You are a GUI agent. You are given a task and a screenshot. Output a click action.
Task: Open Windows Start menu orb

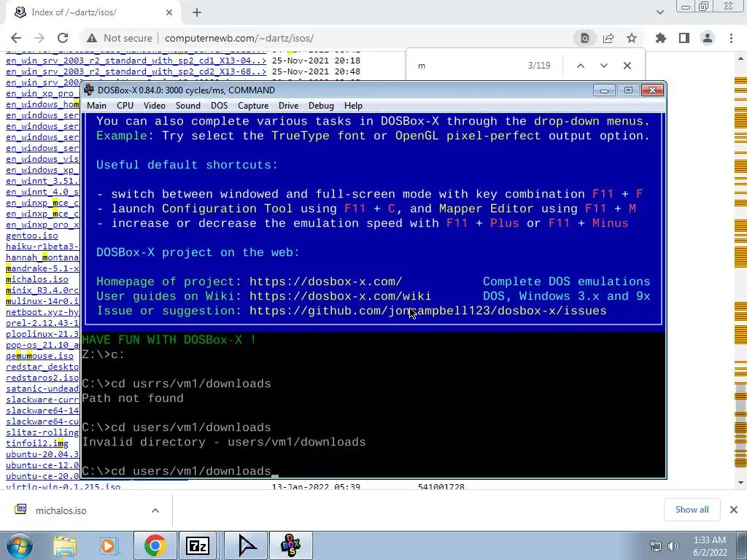coord(18,545)
